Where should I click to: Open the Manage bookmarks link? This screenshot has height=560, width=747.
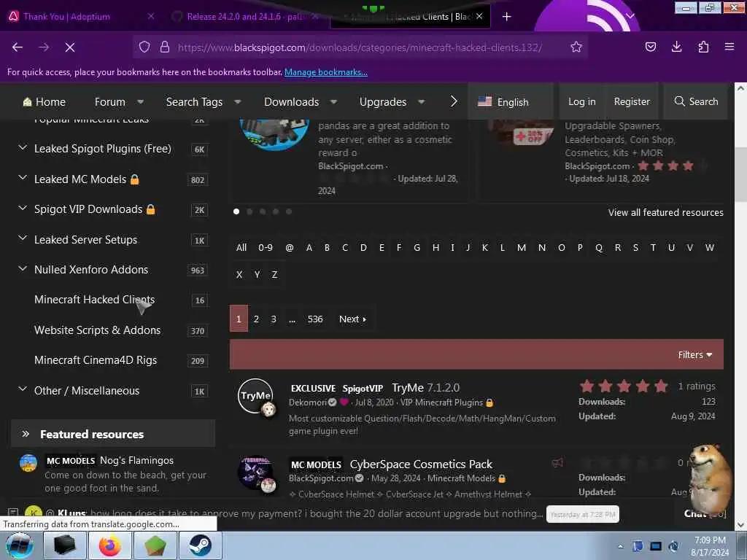(326, 72)
